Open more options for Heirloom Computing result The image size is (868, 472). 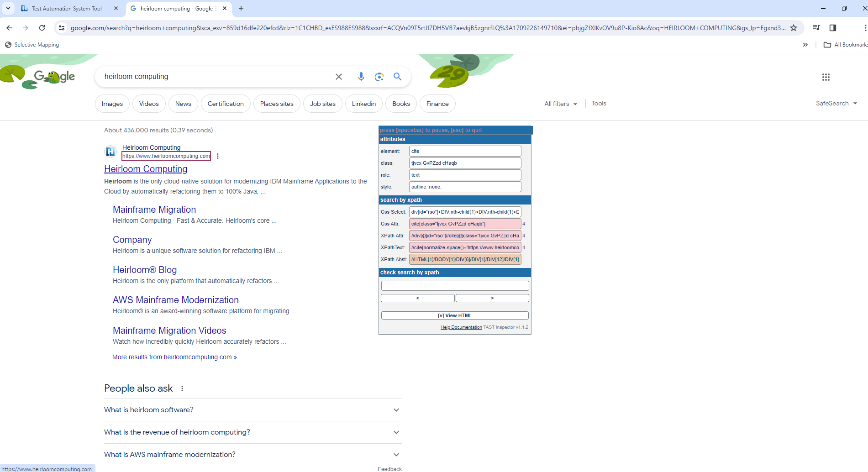pos(218,156)
